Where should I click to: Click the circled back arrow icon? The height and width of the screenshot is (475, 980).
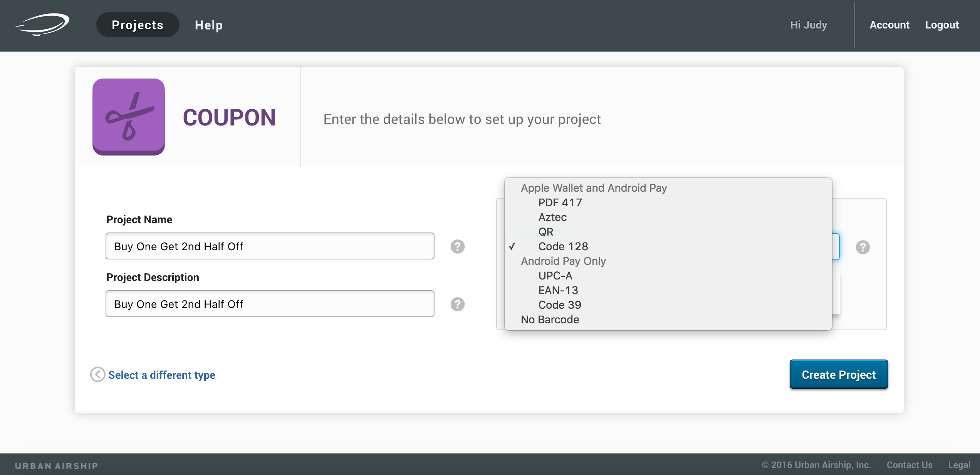click(x=97, y=374)
